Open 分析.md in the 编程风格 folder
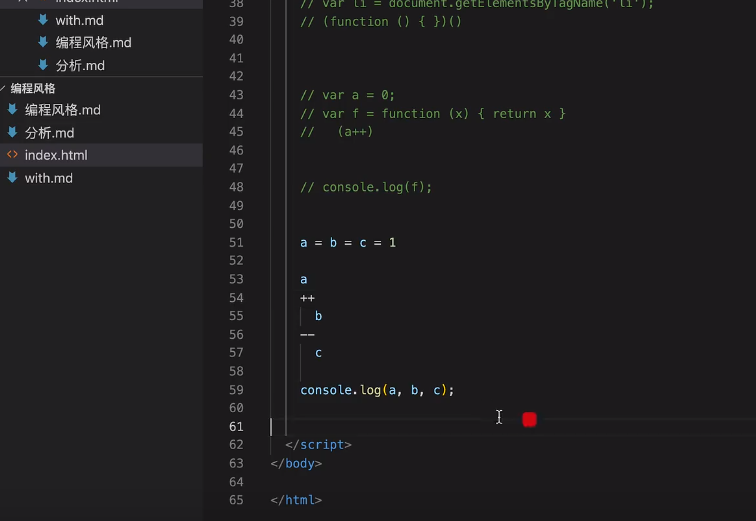 tap(50, 133)
